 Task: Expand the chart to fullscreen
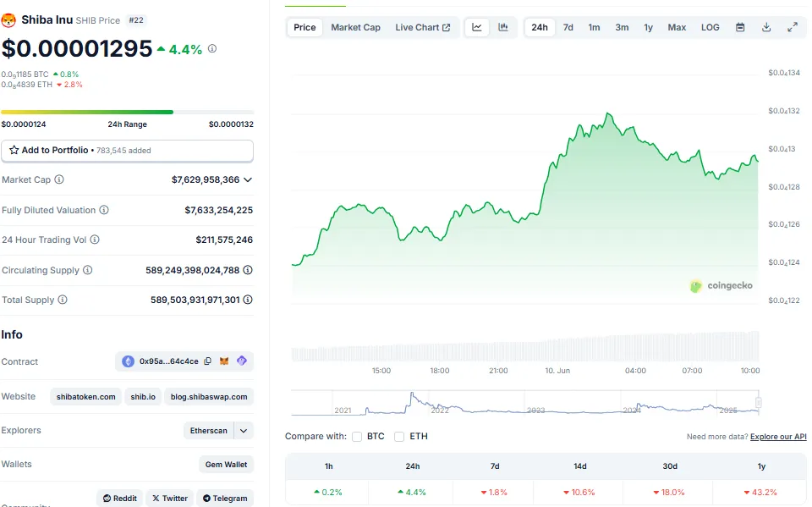pyautogui.click(x=793, y=27)
